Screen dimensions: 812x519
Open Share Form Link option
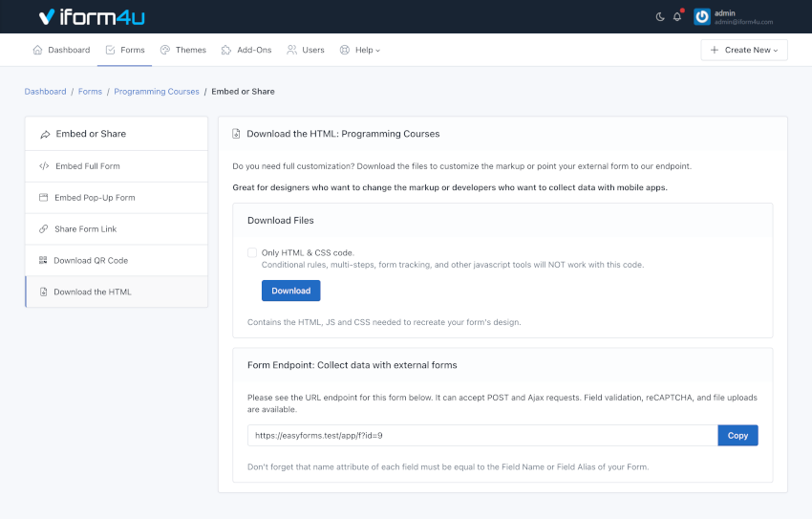tap(116, 229)
